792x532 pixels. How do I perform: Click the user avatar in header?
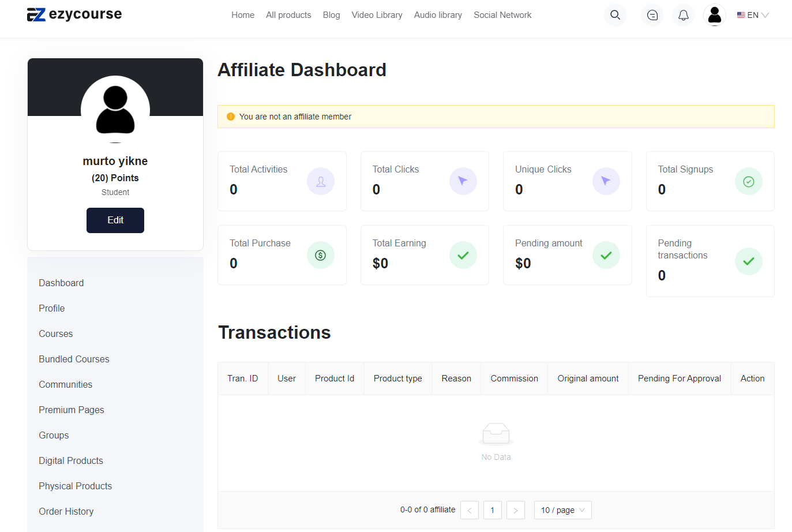(715, 15)
